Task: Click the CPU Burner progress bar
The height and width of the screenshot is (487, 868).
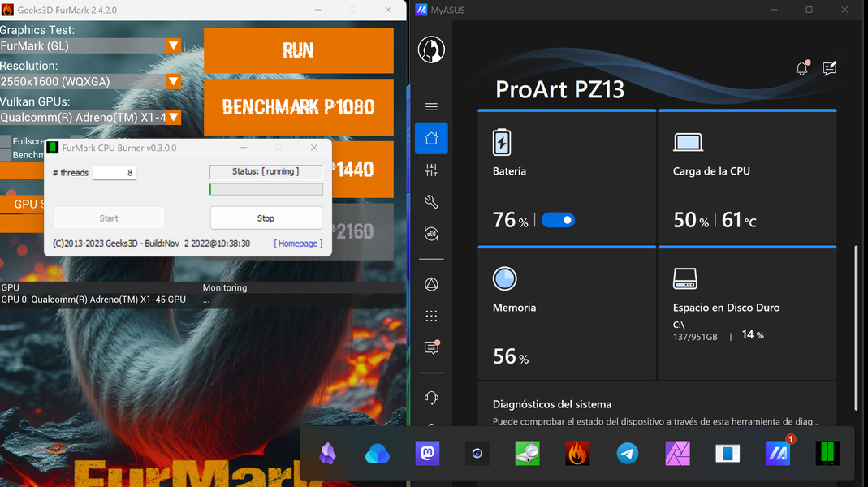Action: click(266, 189)
